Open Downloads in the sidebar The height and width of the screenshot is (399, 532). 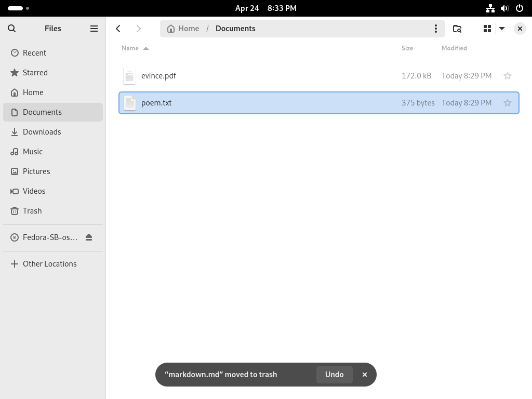coord(53,132)
